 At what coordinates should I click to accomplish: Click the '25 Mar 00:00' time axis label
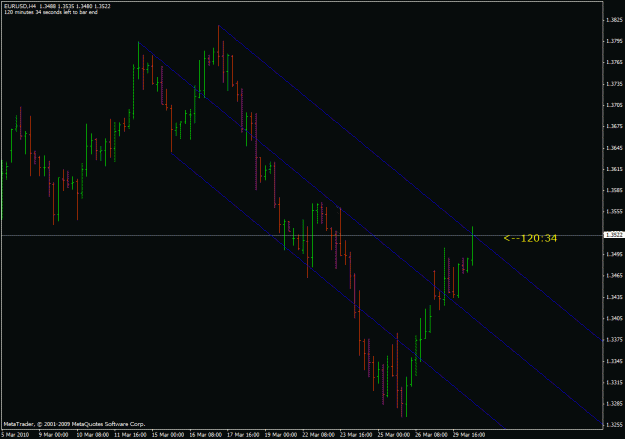tap(394, 435)
